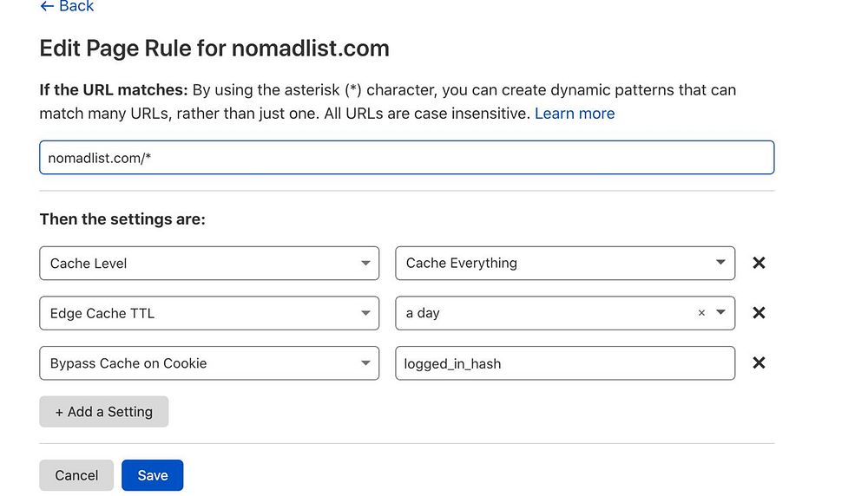
Task: Expand the Bypass Cache on Cookie dropdown
Action: [208, 363]
